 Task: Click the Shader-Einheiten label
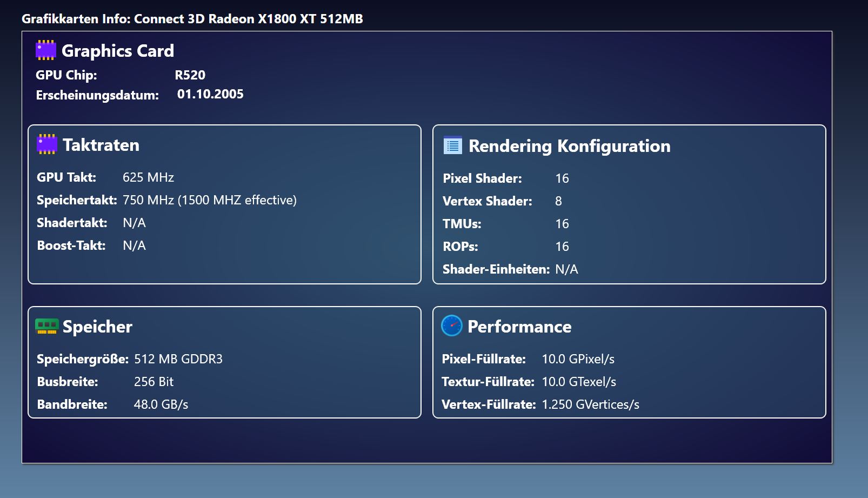(496, 269)
